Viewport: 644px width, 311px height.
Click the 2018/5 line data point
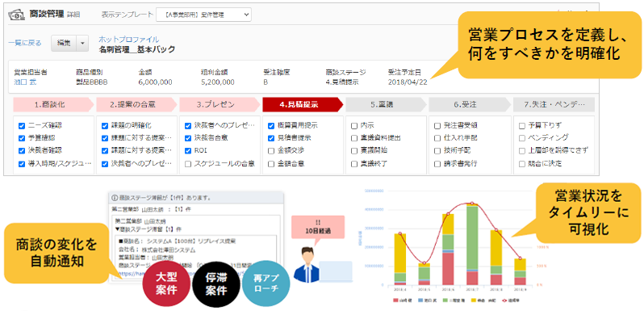(424, 263)
